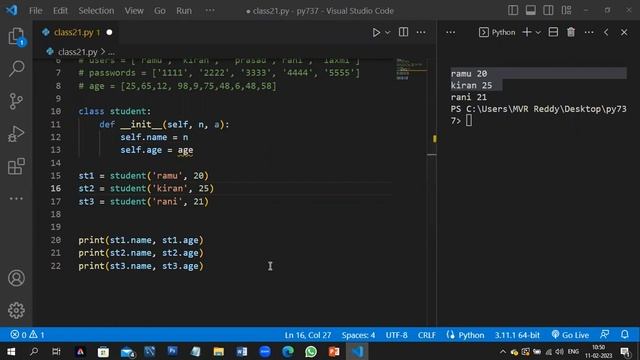Screen dimensions: 640x360
Task: Change indentation via Spaces: 4
Action: (x=358, y=335)
